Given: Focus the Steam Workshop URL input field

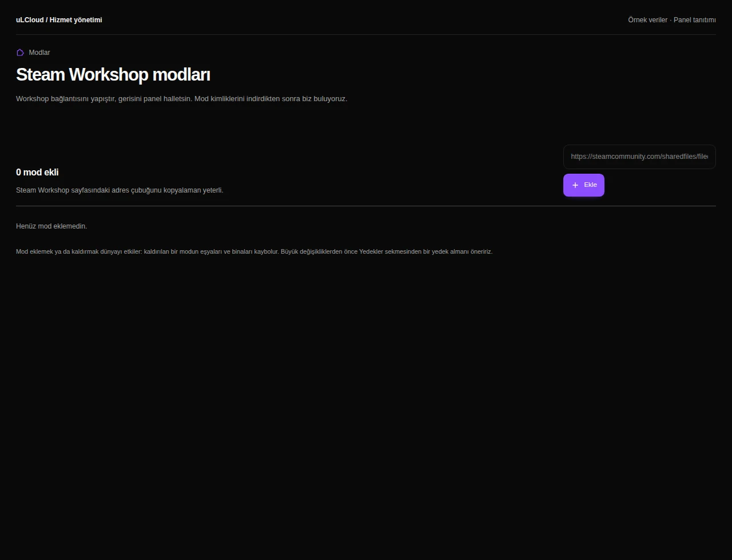Looking at the screenshot, I should (639, 157).
